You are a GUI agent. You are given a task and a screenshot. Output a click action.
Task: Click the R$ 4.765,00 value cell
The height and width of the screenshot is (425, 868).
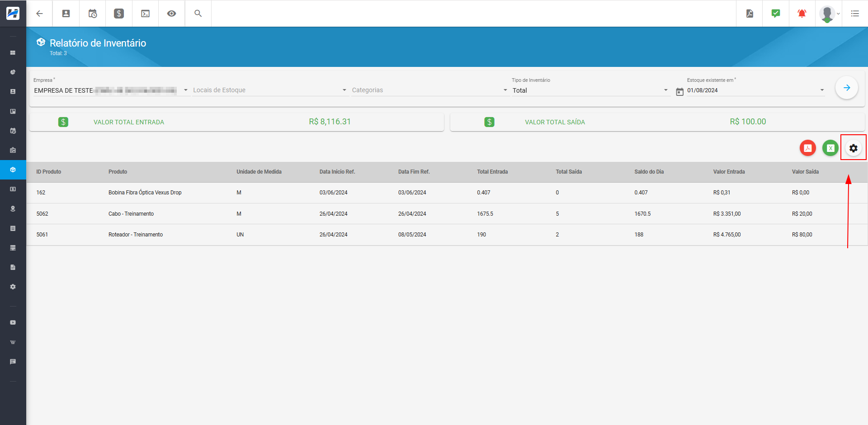727,235
